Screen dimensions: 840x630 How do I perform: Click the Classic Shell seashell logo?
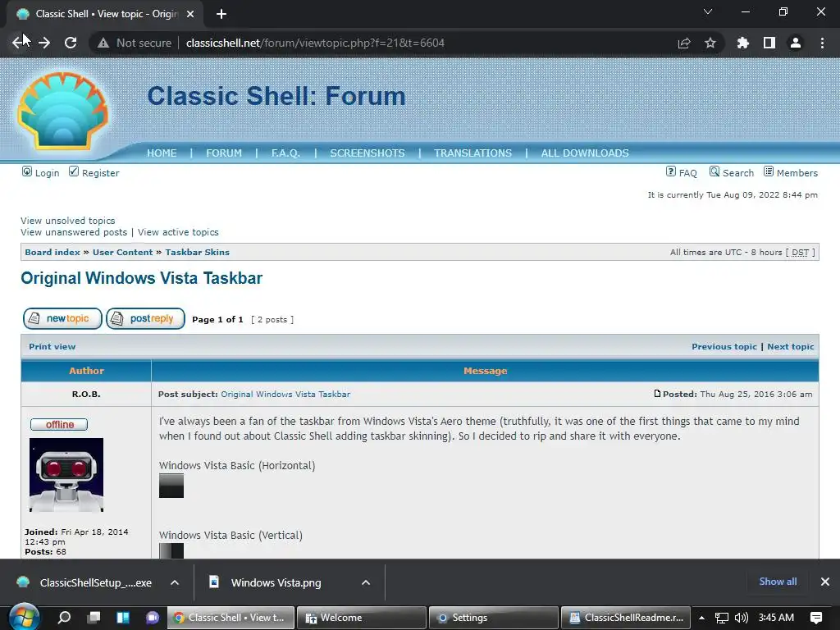pyautogui.click(x=63, y=111)
